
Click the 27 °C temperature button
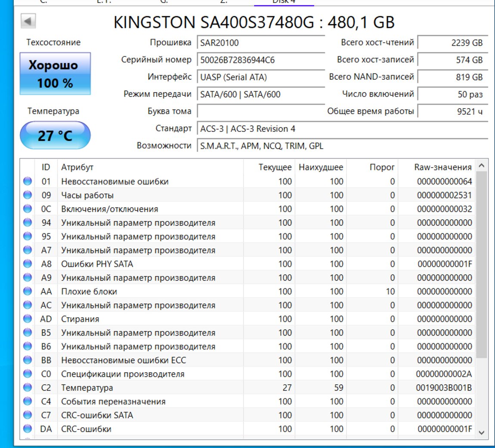point(55,136)
